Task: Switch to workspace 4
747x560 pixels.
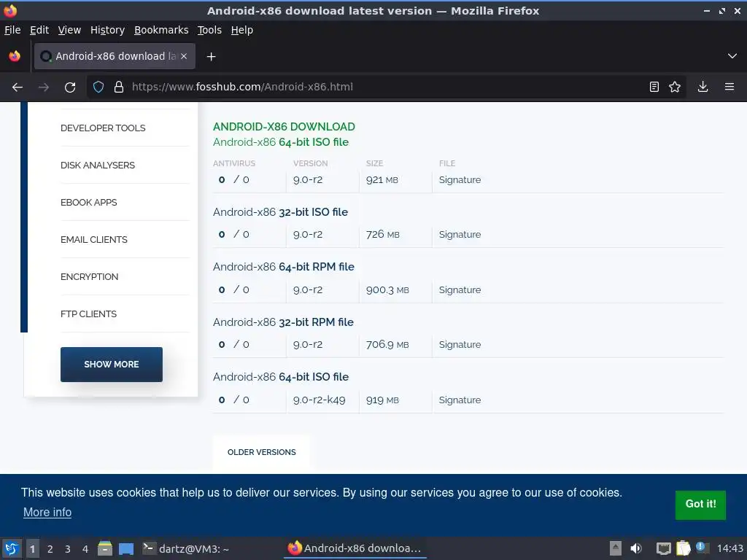Action: 85,549
